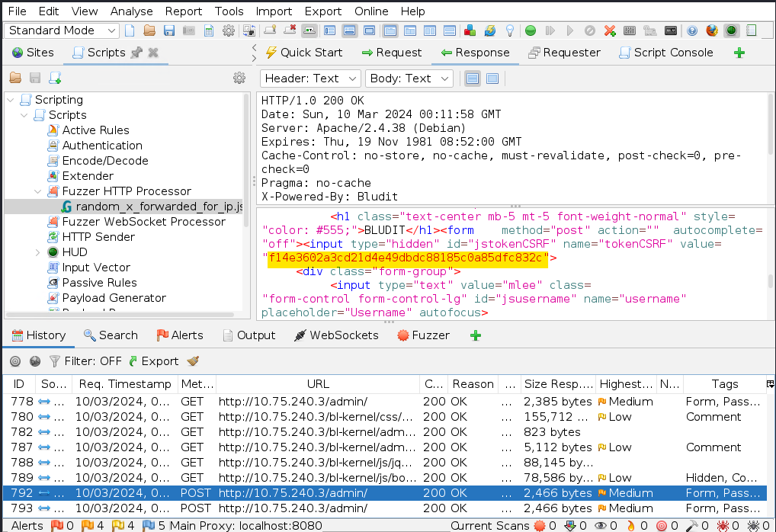Switch to the Fuzzer tab
776x532 pixels.
pos(423,335)
